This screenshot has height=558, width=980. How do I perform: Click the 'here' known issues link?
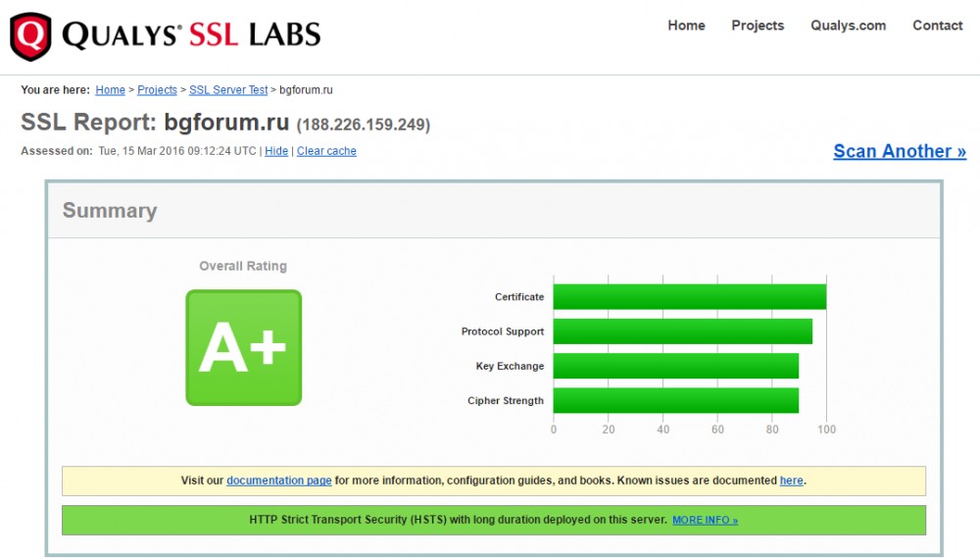tap(791, 481)
